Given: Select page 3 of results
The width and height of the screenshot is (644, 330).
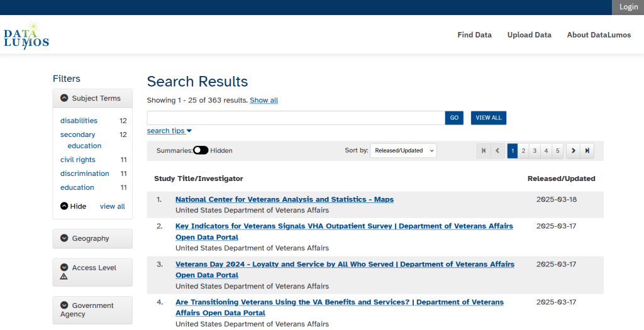Looking at the screenshot, I should (535, 151).
